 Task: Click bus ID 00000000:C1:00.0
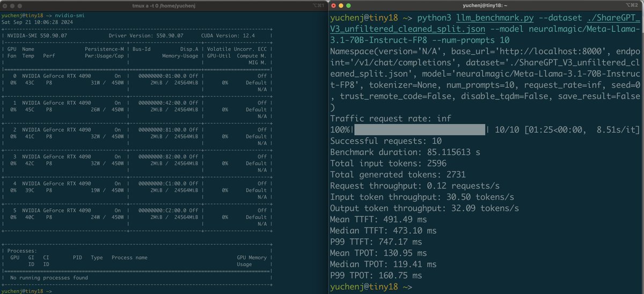coord(163,183)
